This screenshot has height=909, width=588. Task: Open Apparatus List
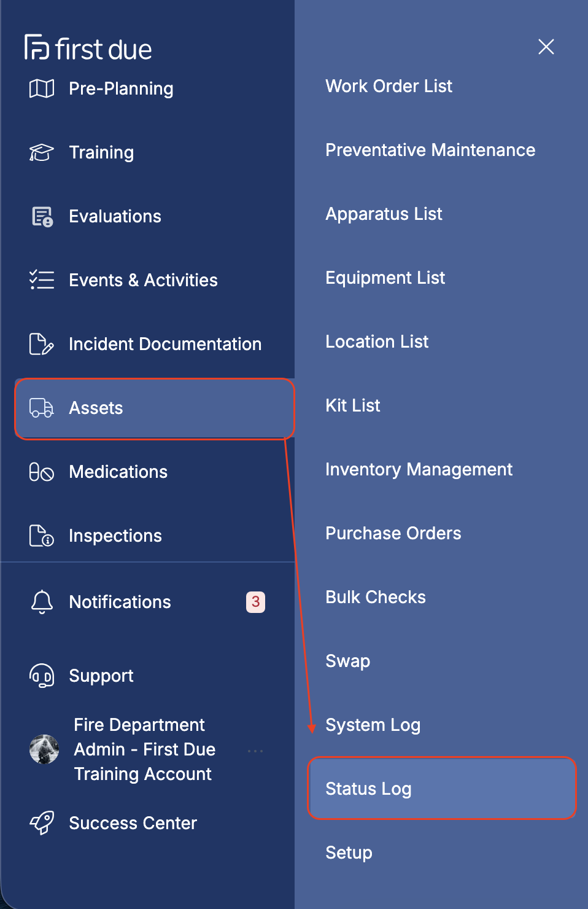tap(384, 214)
